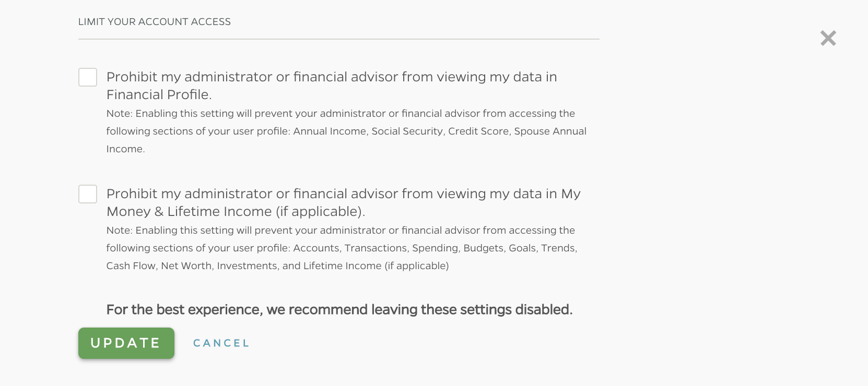
Task: Enable the My Money & Lifetime Income checkbox
Action: 88,194
